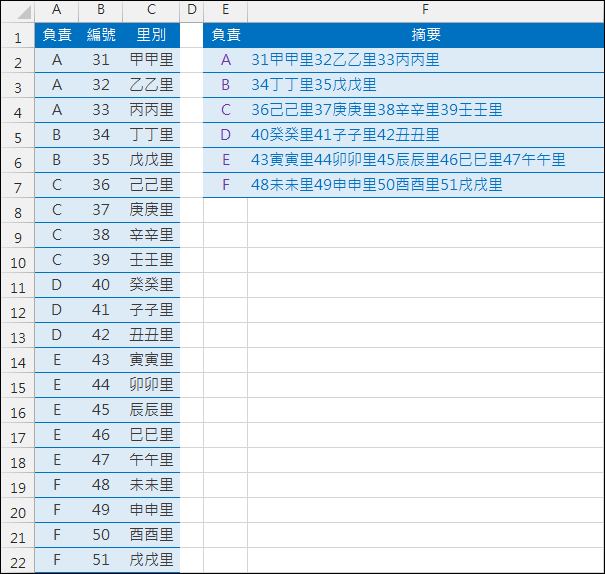Click the 里別 header cell
605x574 pixels.
(151, 35)
